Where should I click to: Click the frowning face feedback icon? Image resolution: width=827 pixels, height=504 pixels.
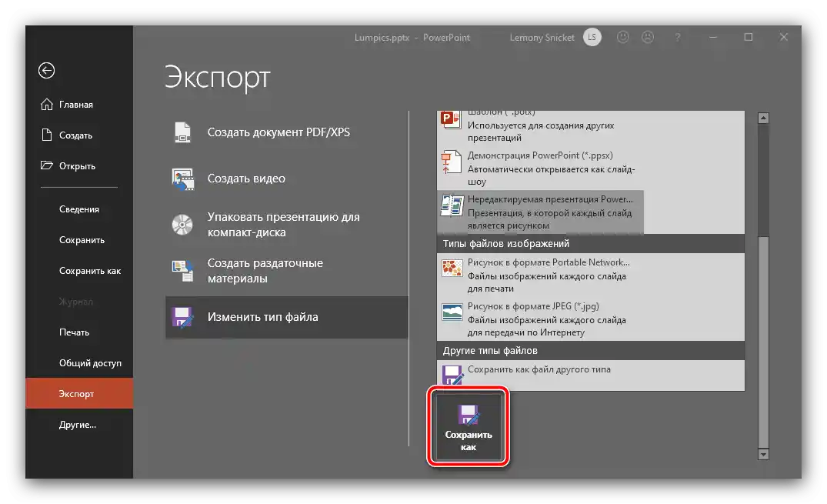click(648, 37)
